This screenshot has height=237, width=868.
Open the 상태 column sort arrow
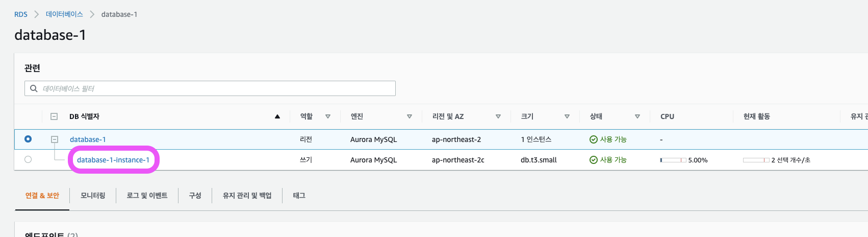[x=637, y=116]
